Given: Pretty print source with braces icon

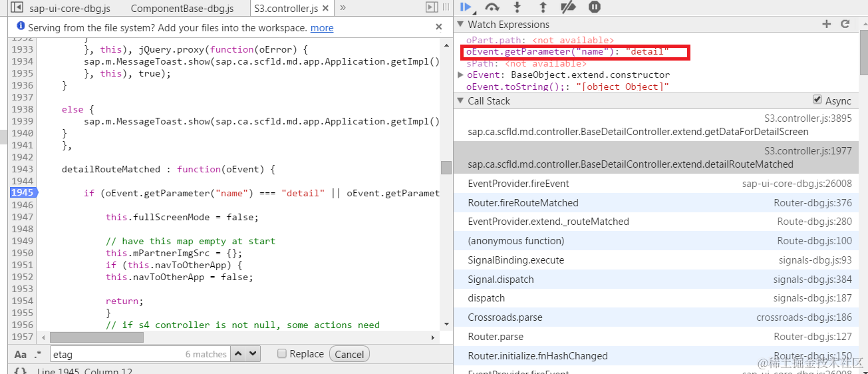Looking at the screenshot, I should click(x=20, y=371).
